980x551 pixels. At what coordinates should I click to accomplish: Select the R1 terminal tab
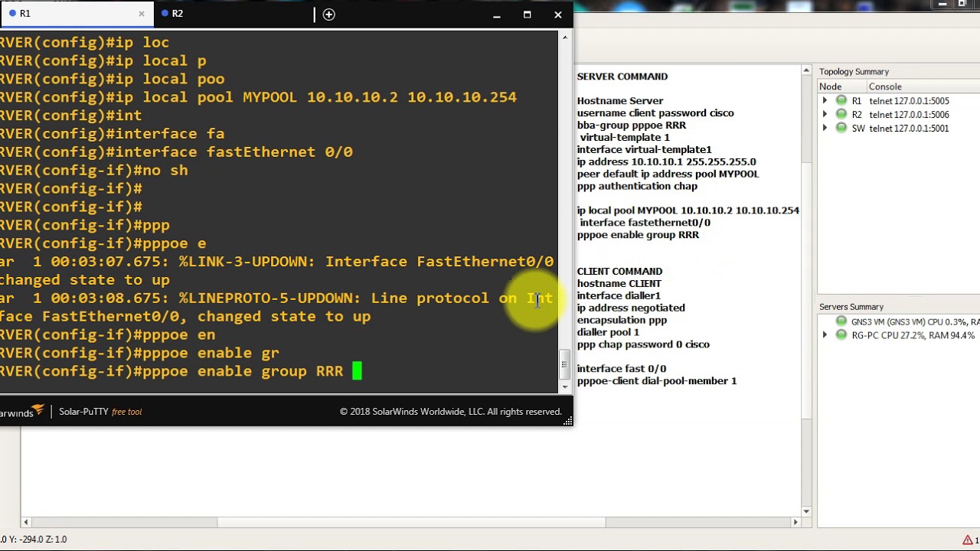[77, 14]
